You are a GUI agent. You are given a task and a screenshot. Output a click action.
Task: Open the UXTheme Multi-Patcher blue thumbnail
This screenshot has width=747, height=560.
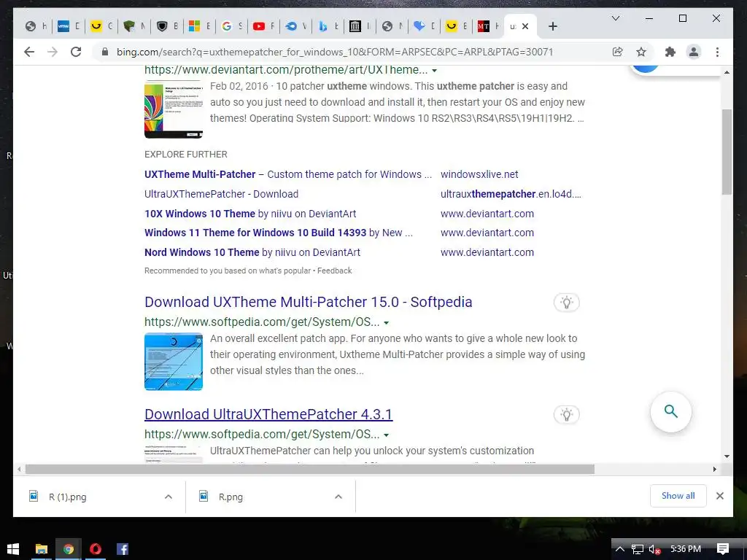coord(174,362)
